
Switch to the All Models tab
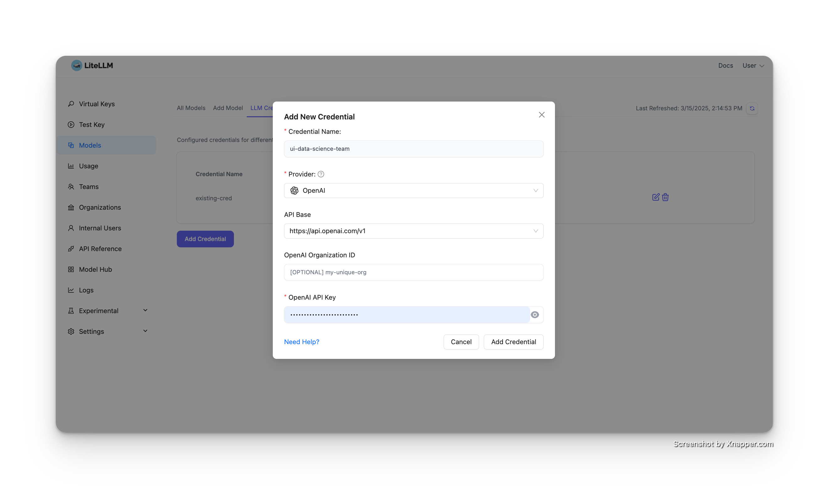click(x=191, y=108)
